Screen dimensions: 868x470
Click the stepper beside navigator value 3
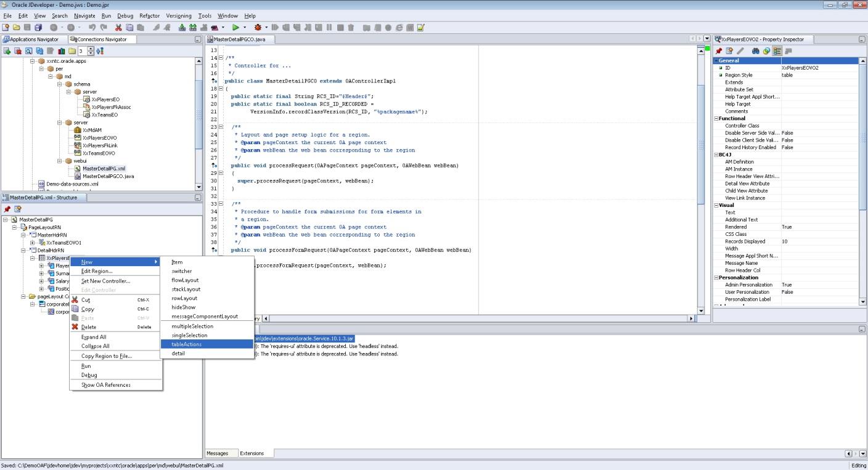91,51
